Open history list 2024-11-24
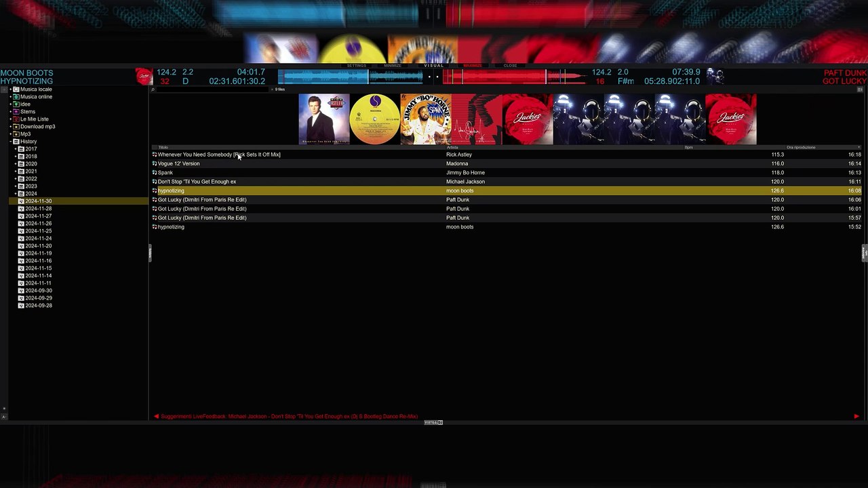Image resolution: width=868 pixels, height=488 pixels. [39, 239]
